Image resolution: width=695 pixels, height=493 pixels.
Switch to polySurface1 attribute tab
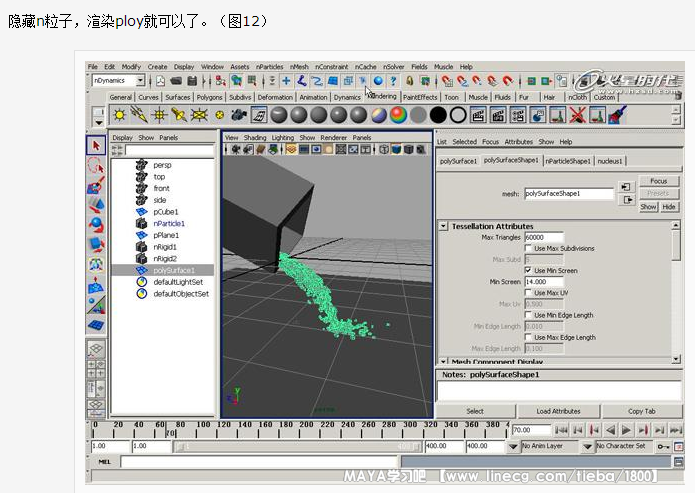coord(458,161)
